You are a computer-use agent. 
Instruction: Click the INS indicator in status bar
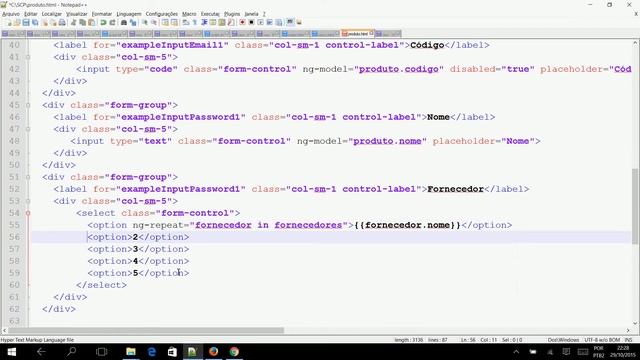coord(628,340)
